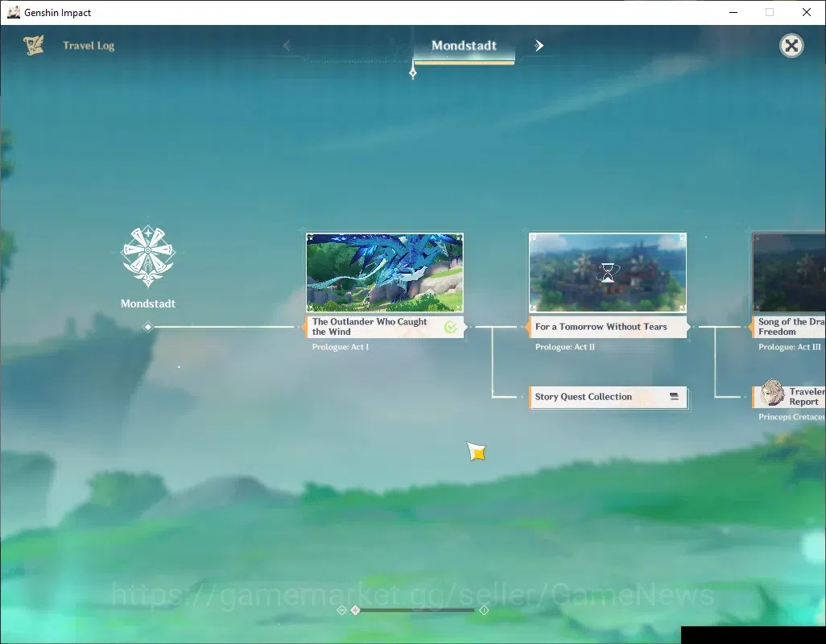Screen dimensions: 826x644
Task: Click the left end marker of timeline slider
Action: click(x=341, y=609)
